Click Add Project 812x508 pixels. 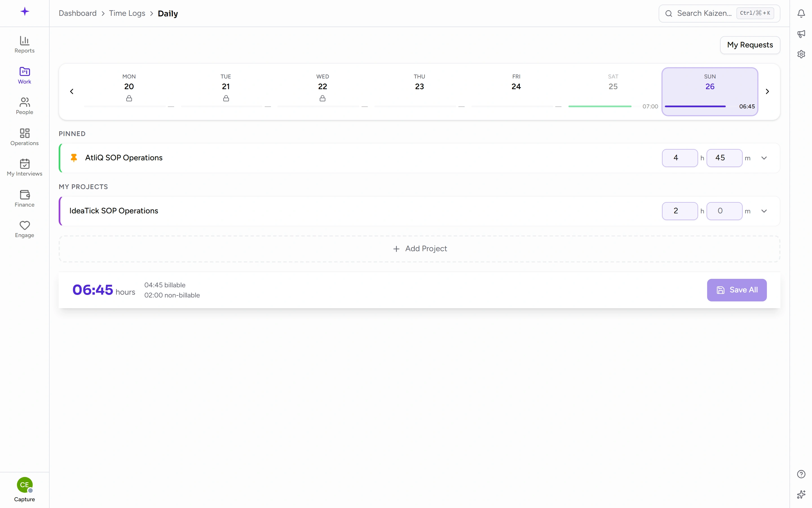(420, 249)
